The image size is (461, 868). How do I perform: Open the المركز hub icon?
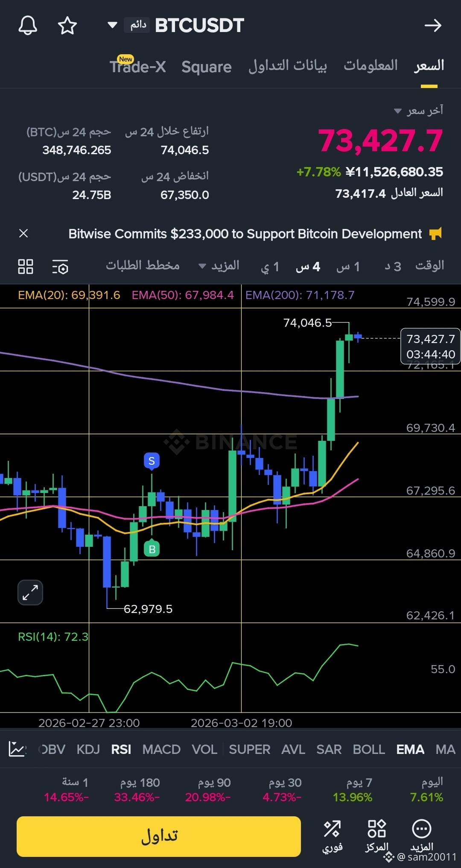click(x=377, y=836)
